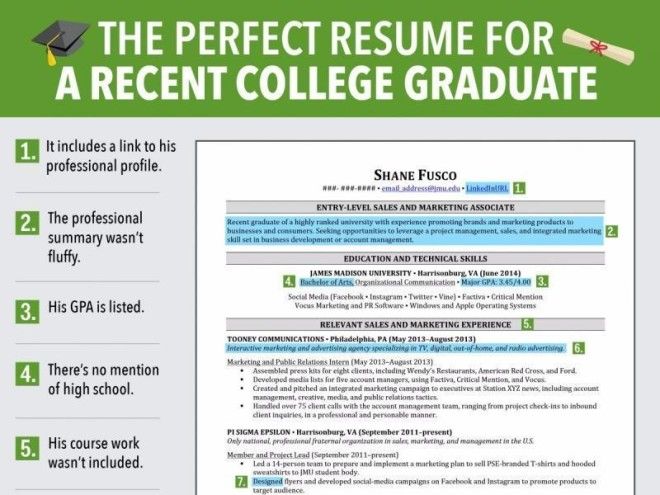
Task: Click the Shane Fusco name heading
Action: [415, 175]
